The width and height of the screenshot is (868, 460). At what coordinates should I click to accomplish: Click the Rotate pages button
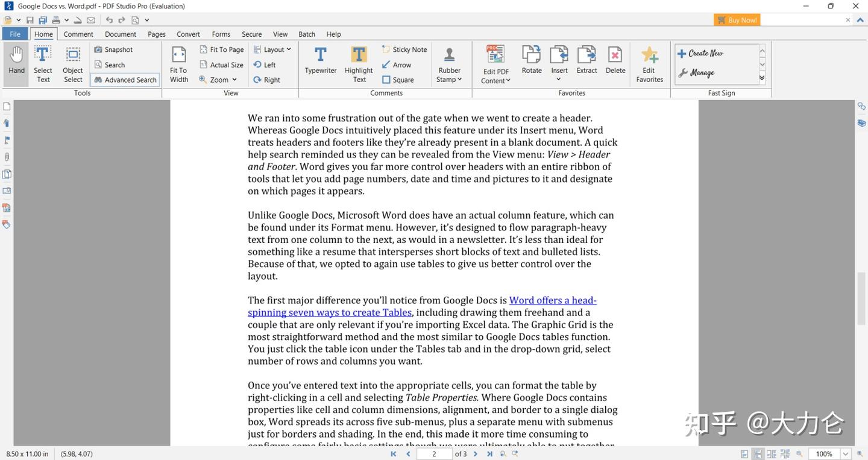[532, 60]
